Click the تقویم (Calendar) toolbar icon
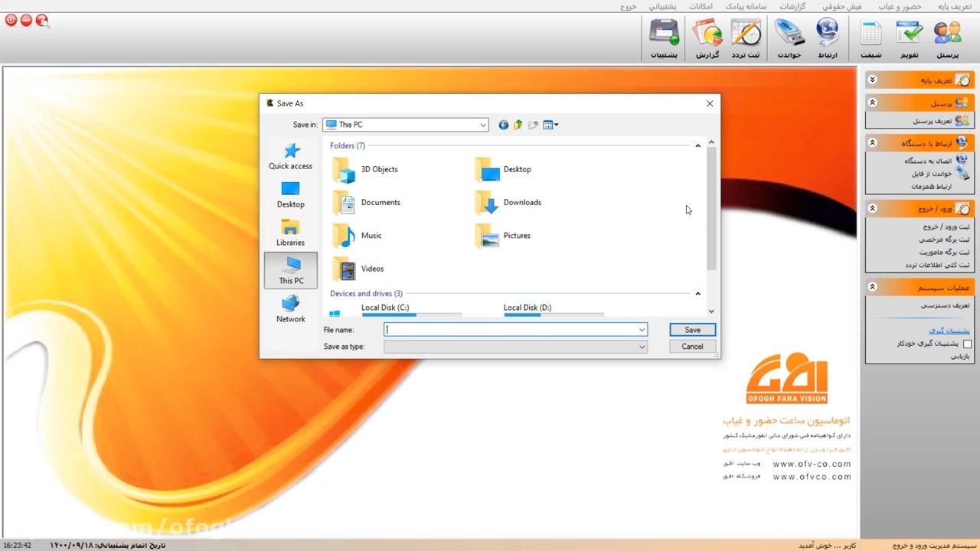The width and height of the screenshot is (980, 551). pyautogui.click(x=909, y=39)
